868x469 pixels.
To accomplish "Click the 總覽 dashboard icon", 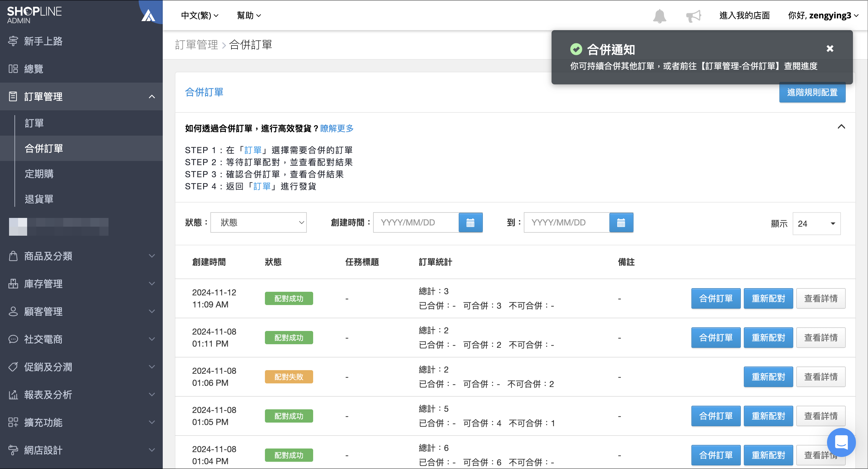I will click(13, 69).
